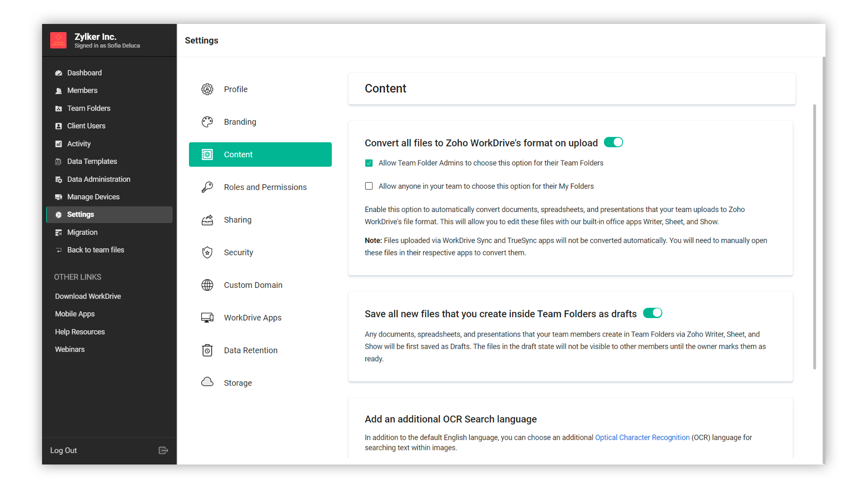Uncheck Allow Team Folder Admins option
868x488 pixels.
coord(369,163)
